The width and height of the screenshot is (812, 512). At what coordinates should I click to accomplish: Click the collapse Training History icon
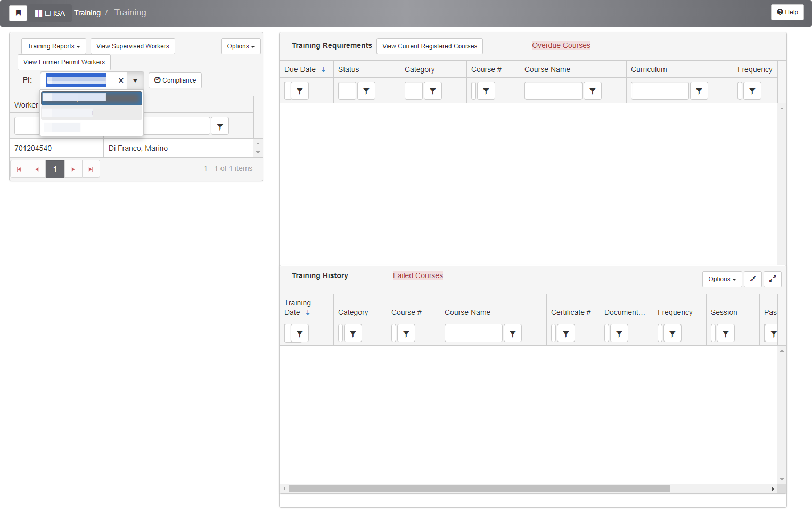point(753,279)
